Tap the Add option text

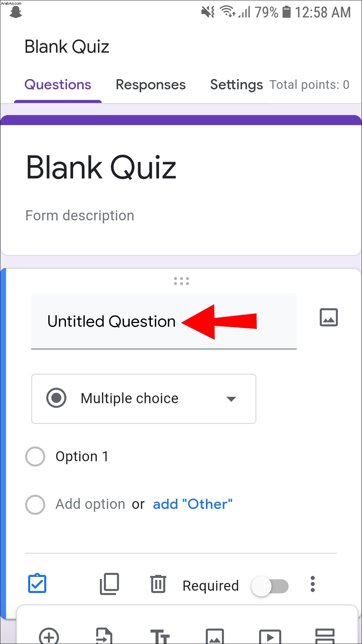(90, 504)
